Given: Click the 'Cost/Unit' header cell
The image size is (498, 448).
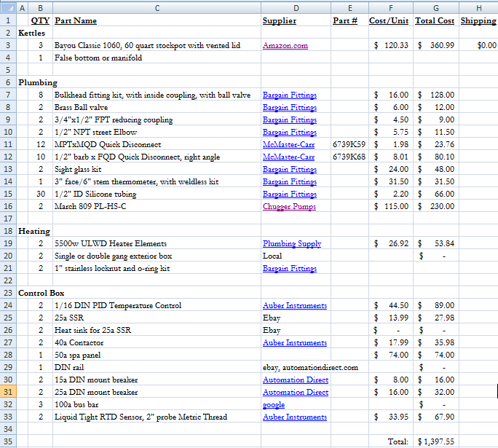Looking at the screenshot, I should tap(391, 20).
